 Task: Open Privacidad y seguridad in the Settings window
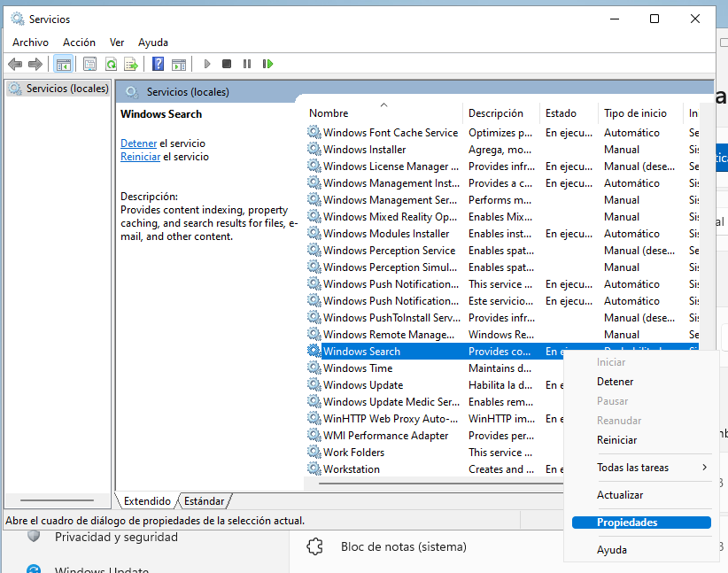[x=116, y=537]
